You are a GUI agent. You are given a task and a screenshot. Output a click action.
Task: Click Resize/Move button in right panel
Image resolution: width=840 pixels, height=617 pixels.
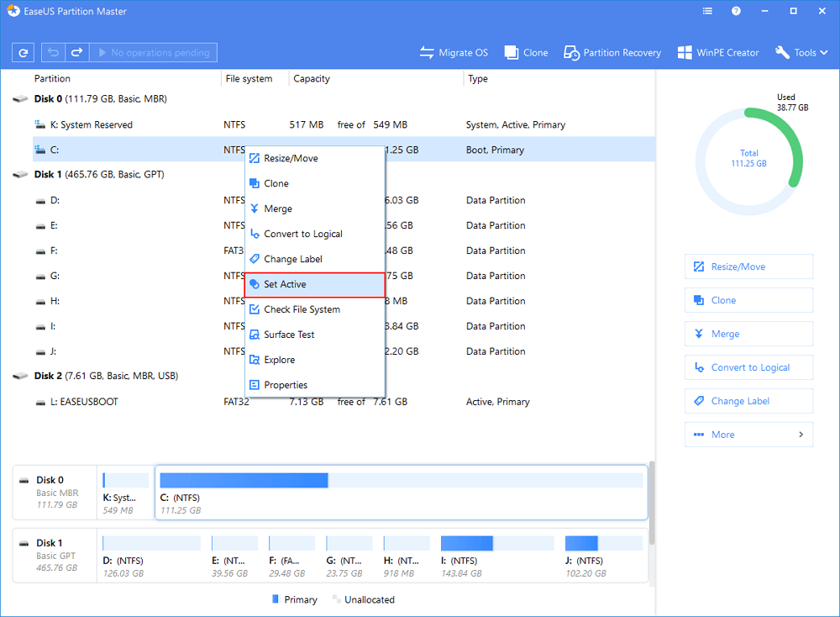[x=748, y=266]
